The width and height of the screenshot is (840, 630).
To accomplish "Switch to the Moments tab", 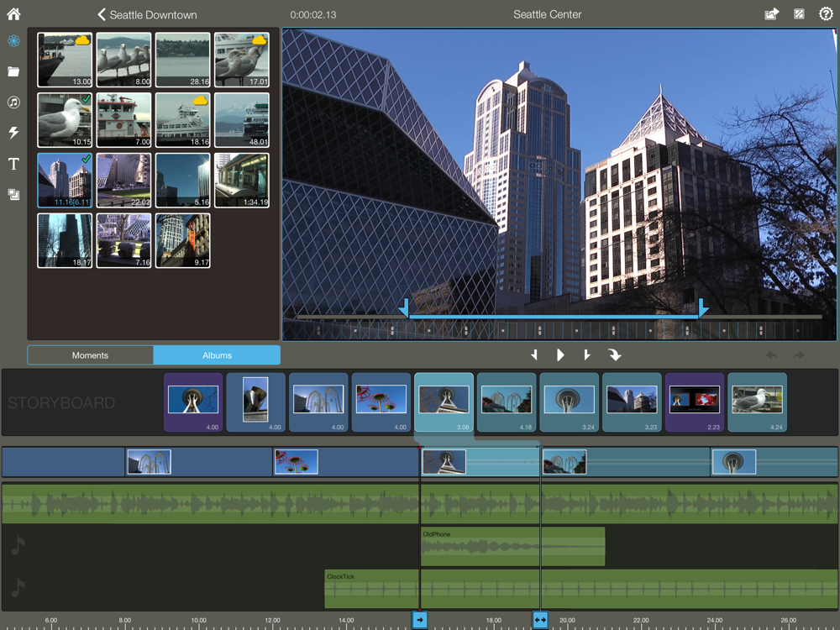I will 90,355.
